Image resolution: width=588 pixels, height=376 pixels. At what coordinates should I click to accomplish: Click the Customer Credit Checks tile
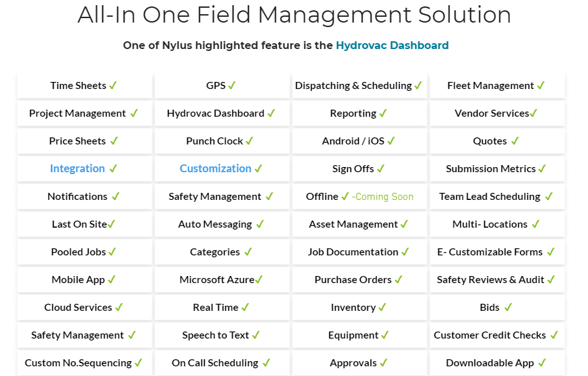click(496, 335)
